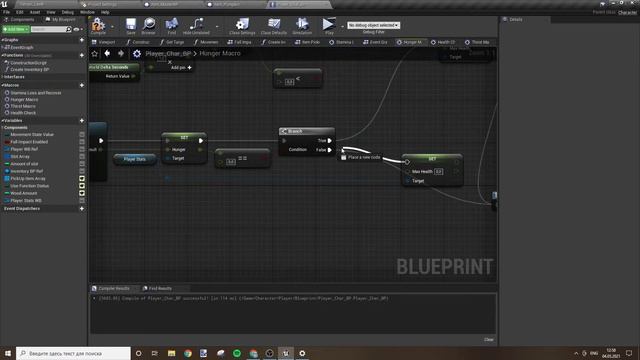Open the Edit menu
The image size is (640, 360).
coord(20,12)
